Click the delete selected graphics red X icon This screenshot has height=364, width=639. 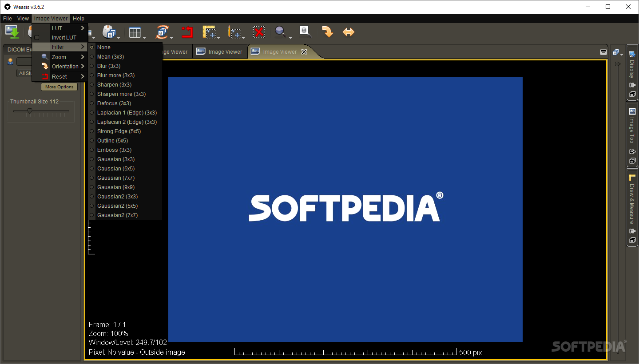259,32
